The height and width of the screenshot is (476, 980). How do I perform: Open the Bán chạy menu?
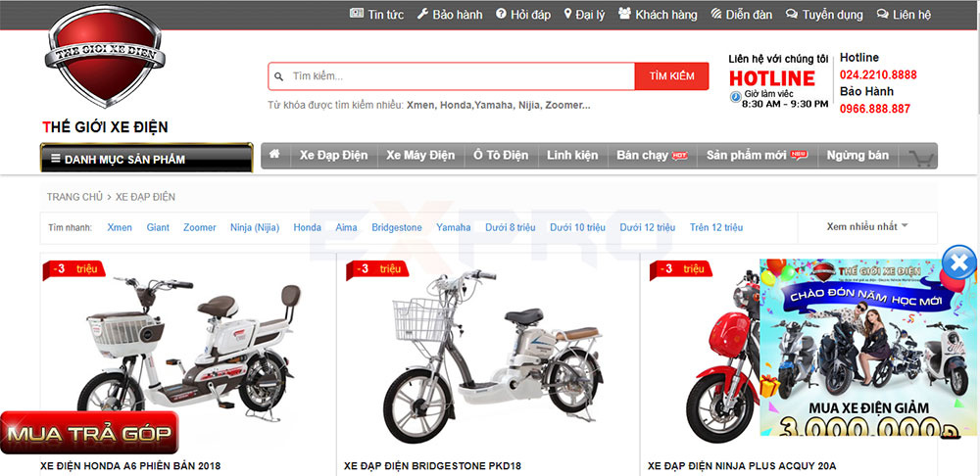coord(652,156)
